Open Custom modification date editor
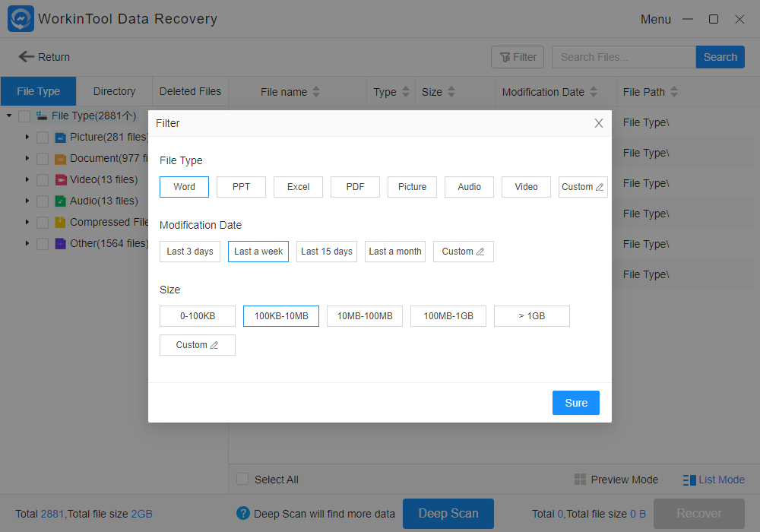 click(x=464, y=252)
